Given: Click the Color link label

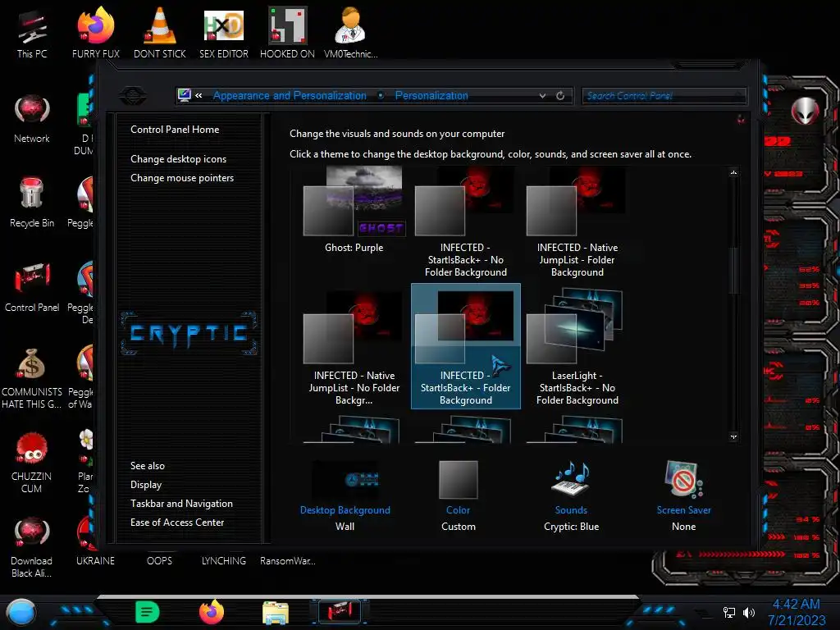Looking at the screenshot, I should coord(458,510).
